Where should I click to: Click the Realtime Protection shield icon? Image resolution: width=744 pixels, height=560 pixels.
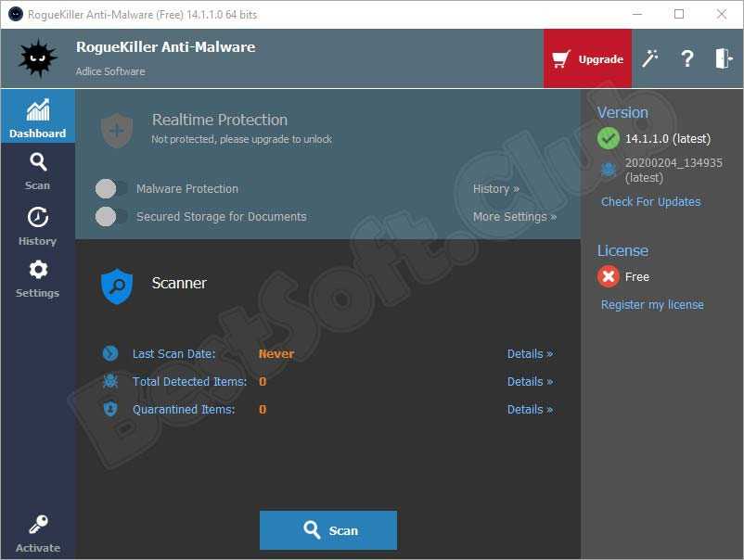pyautogui.click(x=117, y=130)
